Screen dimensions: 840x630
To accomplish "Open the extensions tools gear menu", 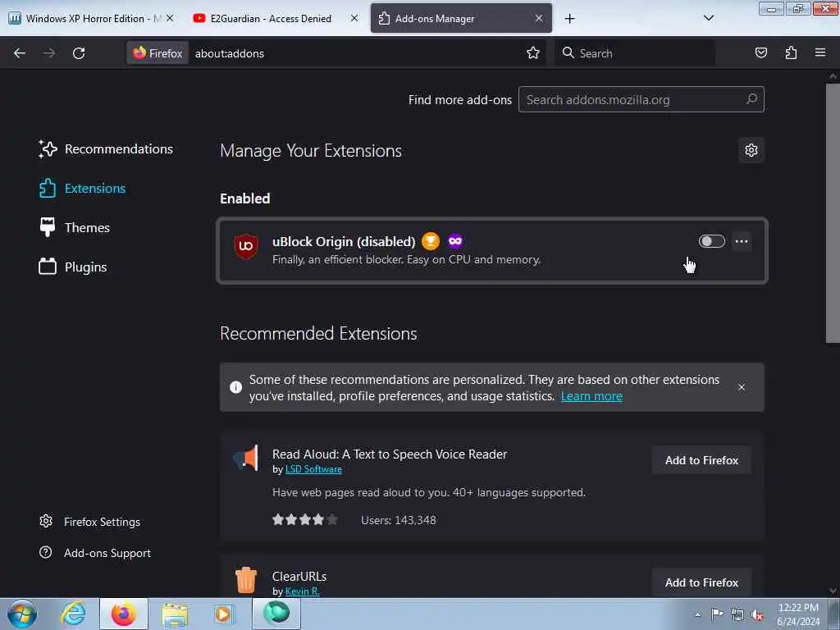I will (x=751, y=150).
